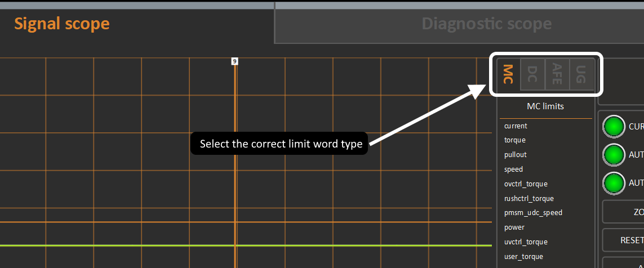This screenshot has width=644, height=268.
Task: Open the Diagnostic scope tab
Action: tap(486, 24)
